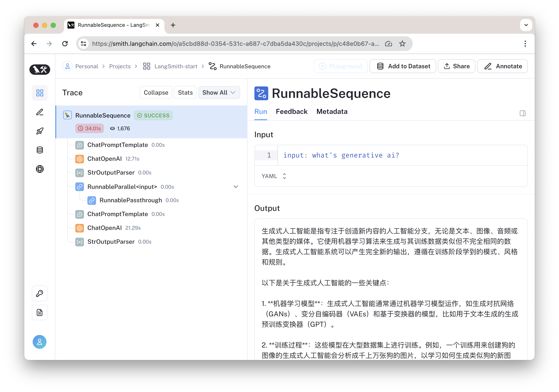Image resolution: width=559 pixels, height=392 pixels.
Task: Toggle the side panel layout icon
Action: [522, 113]
